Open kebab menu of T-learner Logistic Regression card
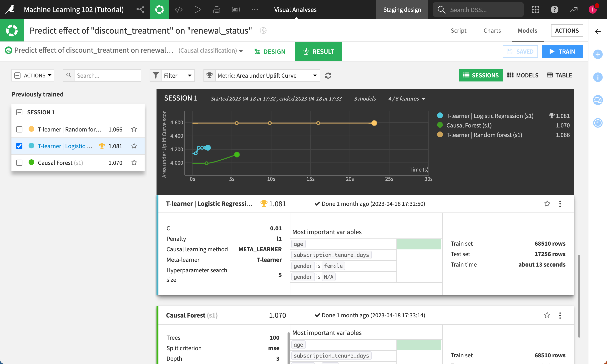607x364 pixels. pos(560,204)
